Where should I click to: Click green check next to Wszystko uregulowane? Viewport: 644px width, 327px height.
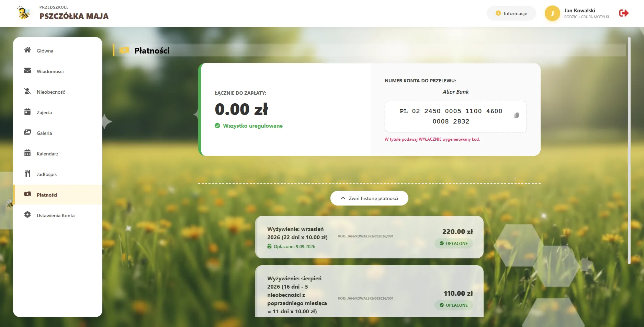pyautogui.click(x=217, y=126)
